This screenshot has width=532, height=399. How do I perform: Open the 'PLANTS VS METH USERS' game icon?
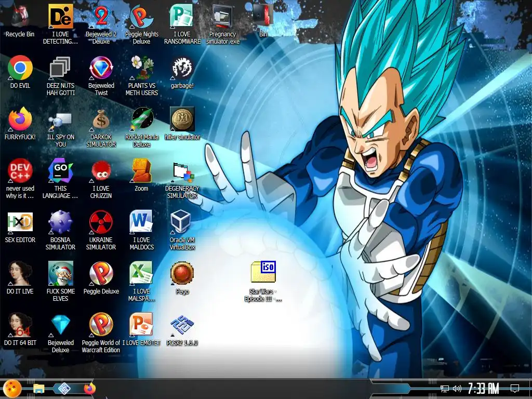[x=141, y=68]
